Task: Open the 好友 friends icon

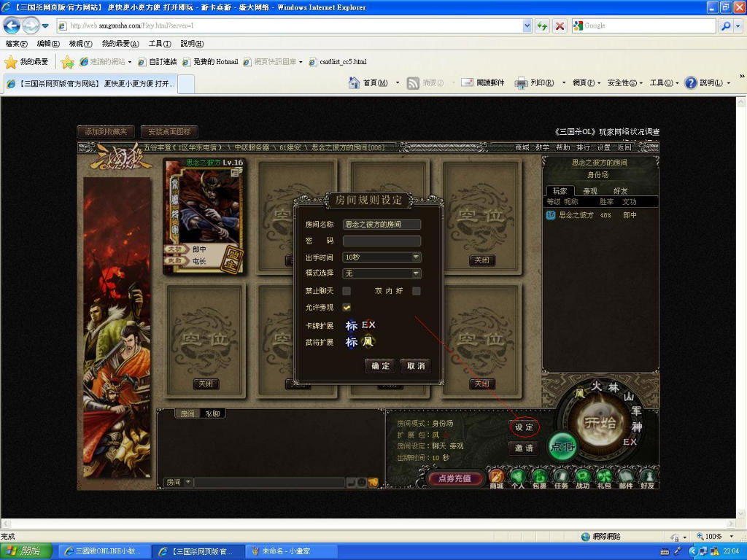Action: click(x=647, y=478)
